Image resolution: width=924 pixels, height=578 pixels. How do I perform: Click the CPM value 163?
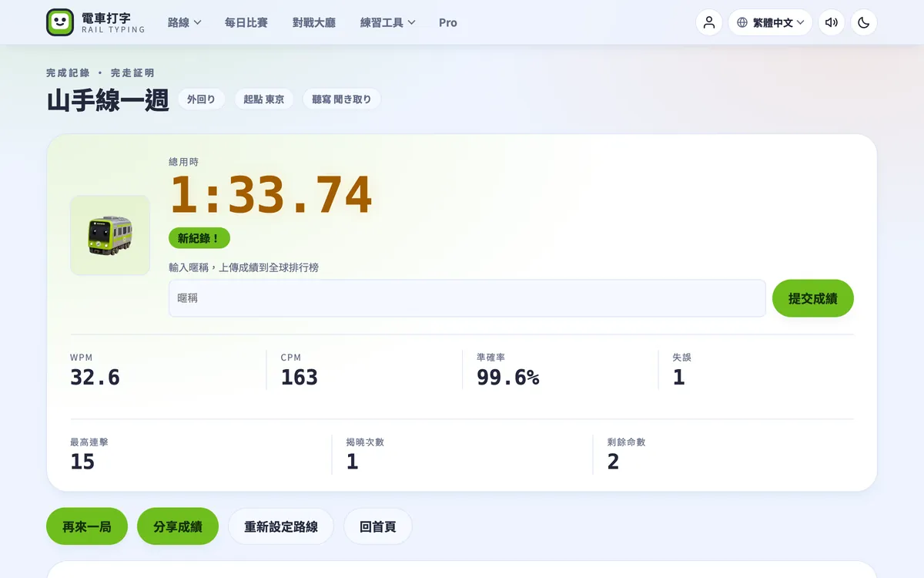coord(300,377)
